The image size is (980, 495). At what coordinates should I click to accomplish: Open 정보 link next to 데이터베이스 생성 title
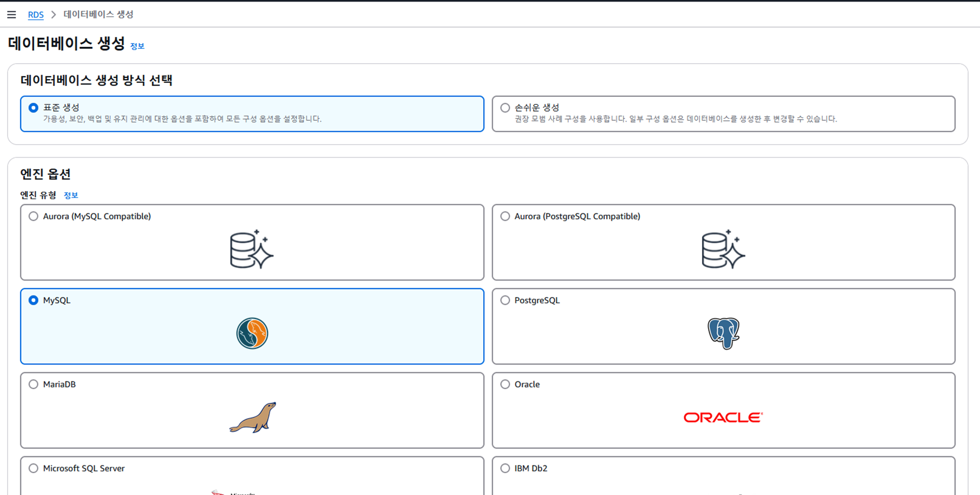137,46
